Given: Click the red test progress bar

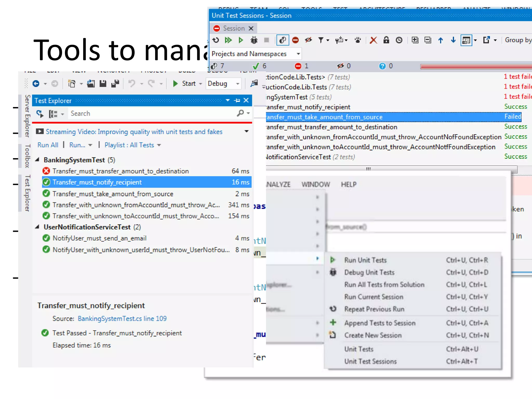Looking at the screenshot, I should tap(476, 66).
